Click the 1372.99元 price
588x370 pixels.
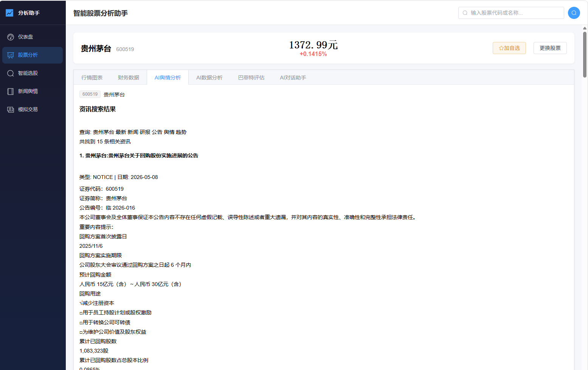click(x=313, y=45)
